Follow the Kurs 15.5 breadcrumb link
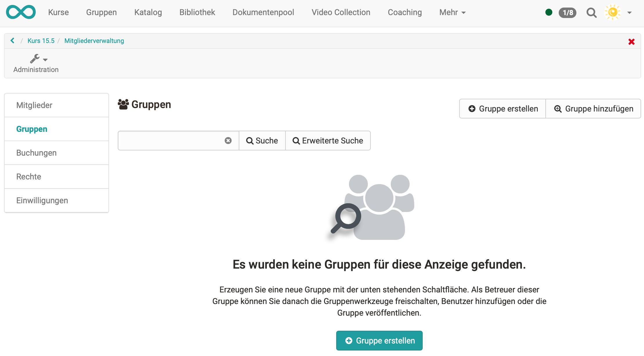Viewport: 644px width, 356px height. (x=41, y=41)
